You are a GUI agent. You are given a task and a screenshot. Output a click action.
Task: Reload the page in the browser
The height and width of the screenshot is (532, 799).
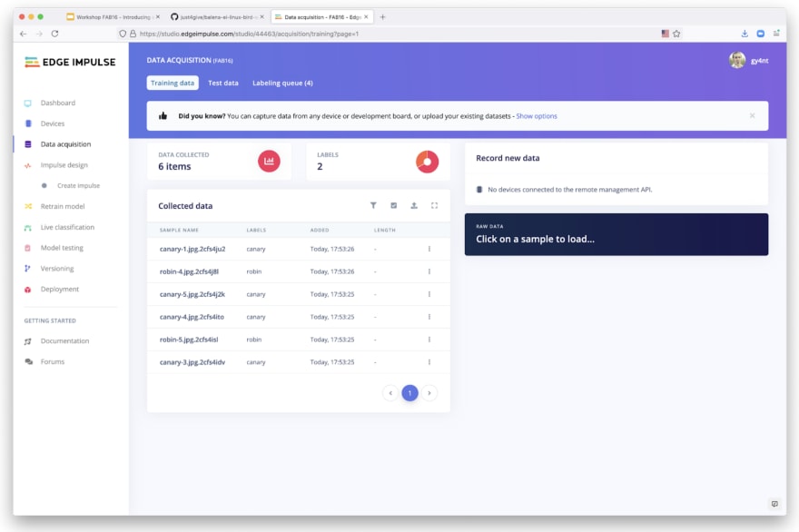55,34
